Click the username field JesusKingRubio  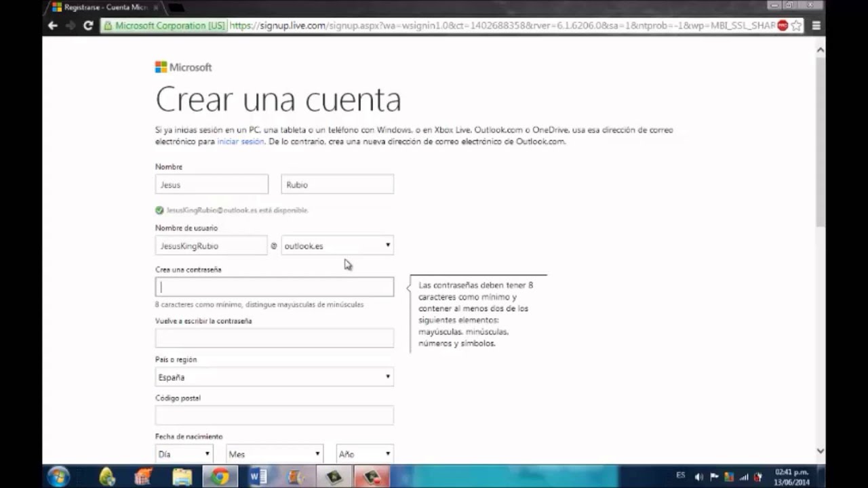coord(212,245)
